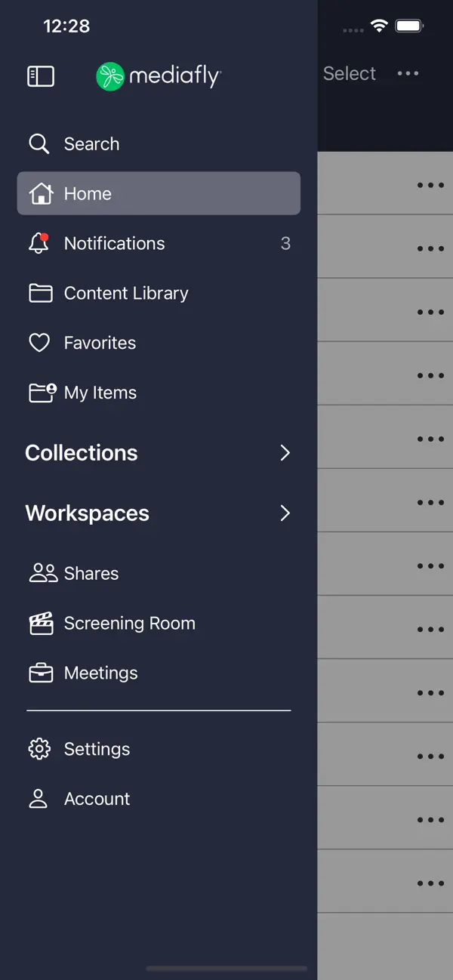Tap the Select button in header

[350, 73]
